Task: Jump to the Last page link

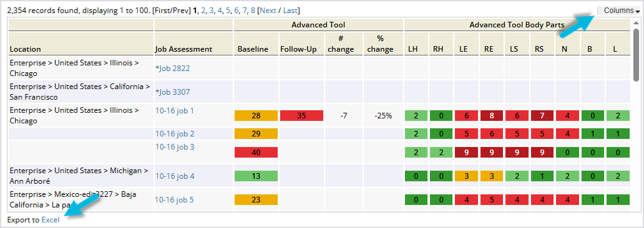Action: click(290, 11)
